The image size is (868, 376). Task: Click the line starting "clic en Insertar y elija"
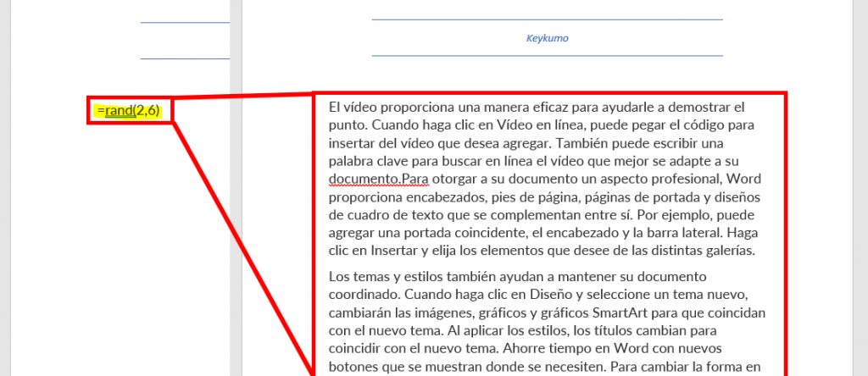click(x=542, y=251)
